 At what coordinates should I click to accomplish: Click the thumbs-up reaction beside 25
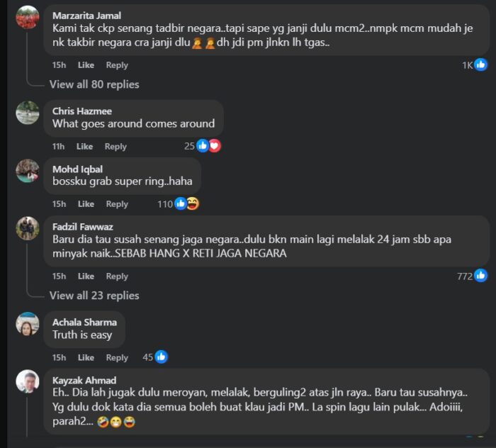tap(203, 146)
